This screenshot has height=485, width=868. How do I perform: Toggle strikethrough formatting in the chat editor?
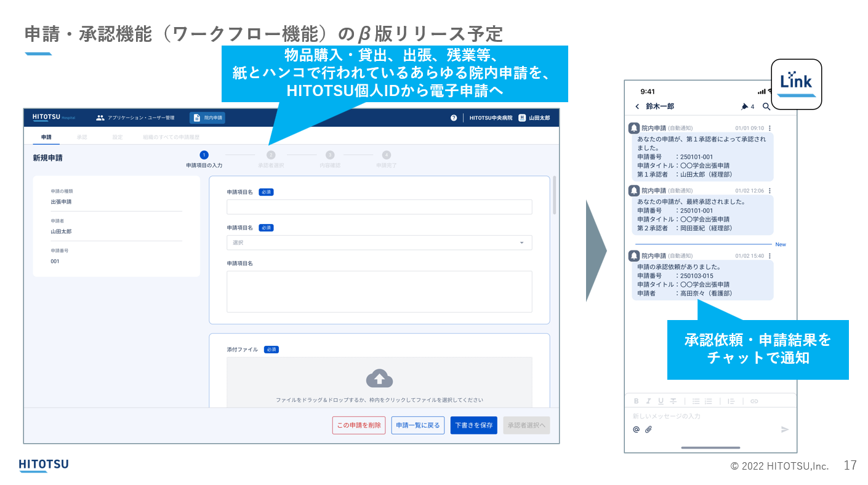673,401
